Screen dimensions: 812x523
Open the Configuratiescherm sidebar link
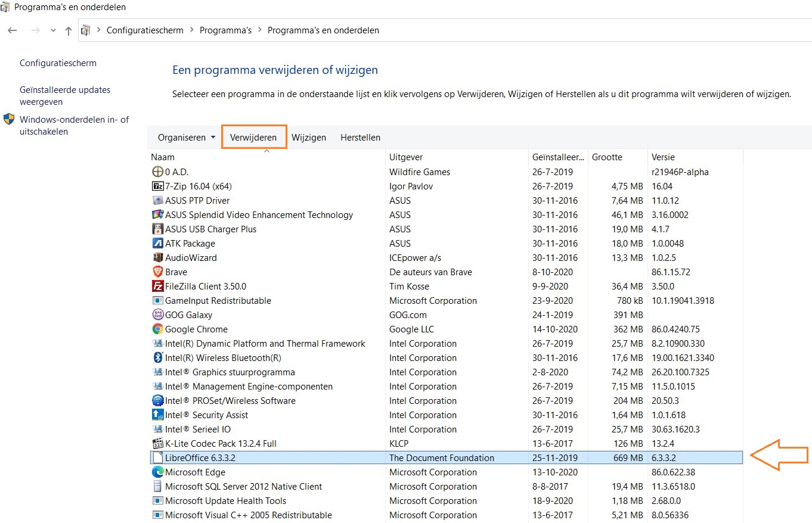[x=58, y=63]
